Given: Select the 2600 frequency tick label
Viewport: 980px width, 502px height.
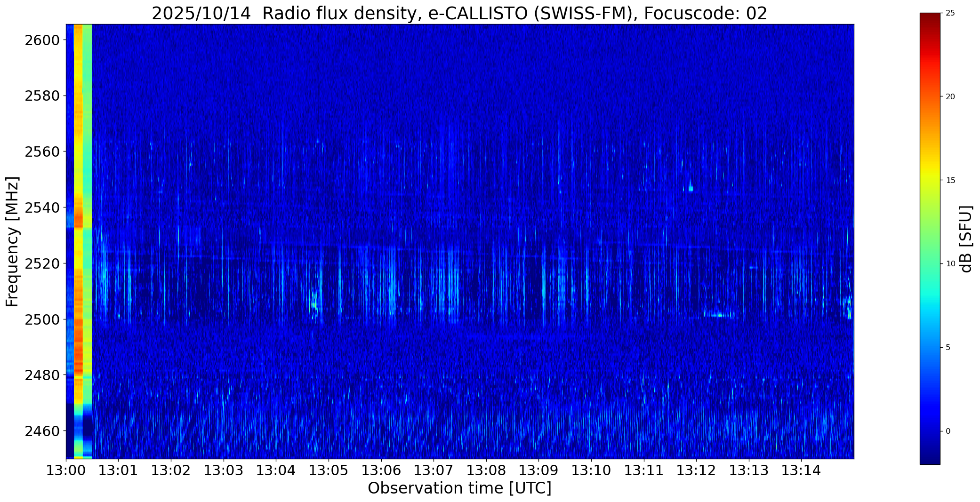Looking at the screenshot, I should click(41, 40).
